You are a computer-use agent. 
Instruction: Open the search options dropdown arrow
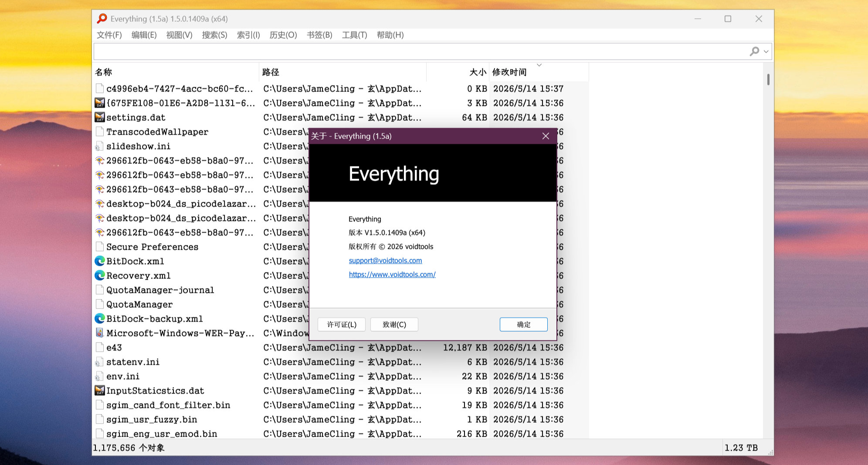pos(766,51)
